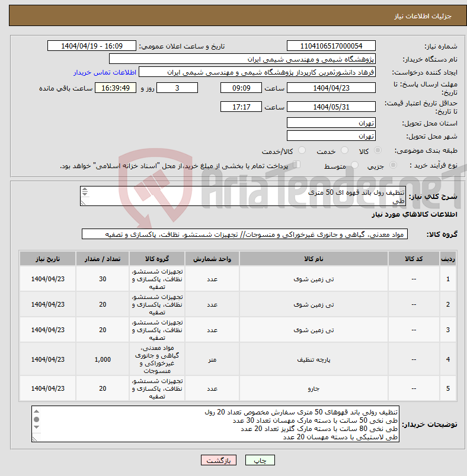Screen dimensions: 467x476
Task: Click the تاریخ نیاز column header
Action: coord(47,259)
